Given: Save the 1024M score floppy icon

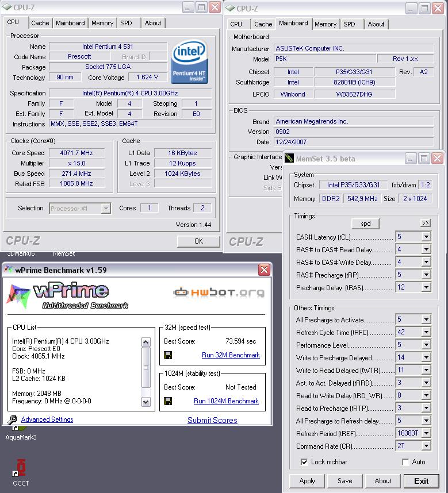Looking at the screenshot, I should click(x=168, y=401).
